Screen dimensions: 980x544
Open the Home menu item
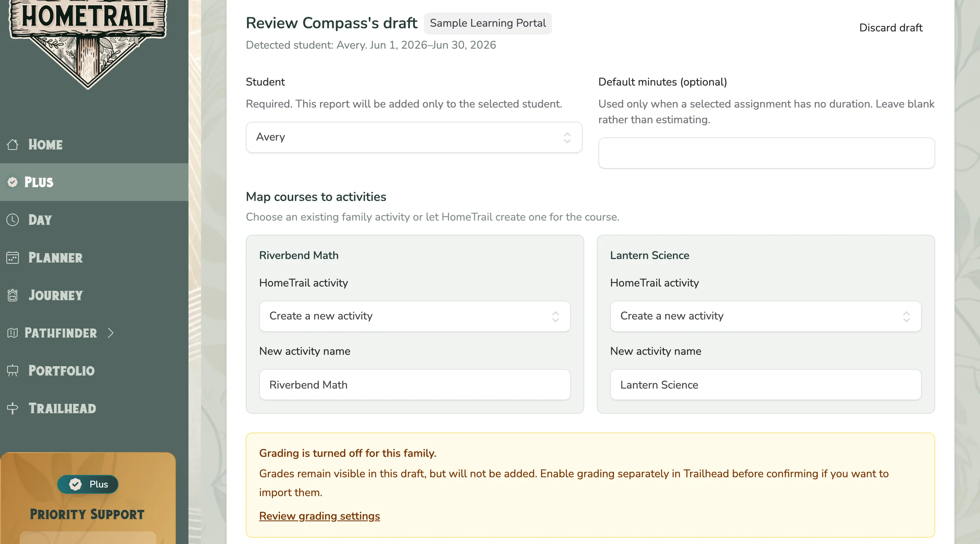(94, 144)
